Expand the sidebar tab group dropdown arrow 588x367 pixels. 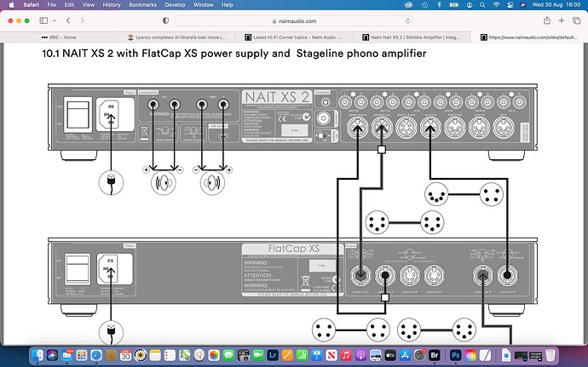pos(54,20)
